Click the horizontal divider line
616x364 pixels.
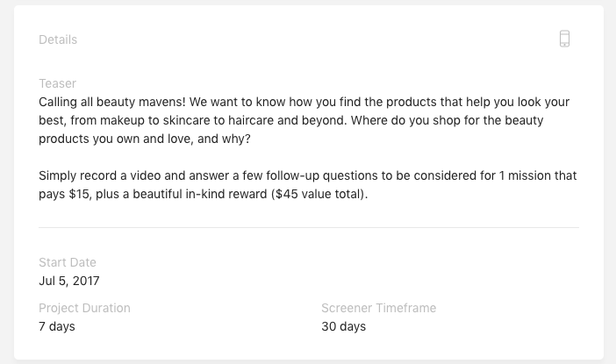click(x=309, y=227)
